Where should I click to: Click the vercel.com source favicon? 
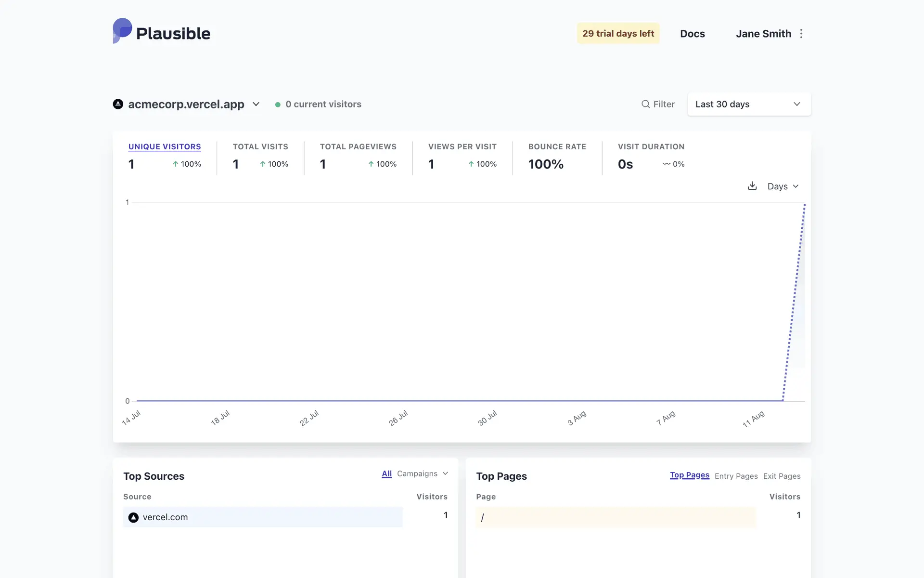[x=133, y=517]
